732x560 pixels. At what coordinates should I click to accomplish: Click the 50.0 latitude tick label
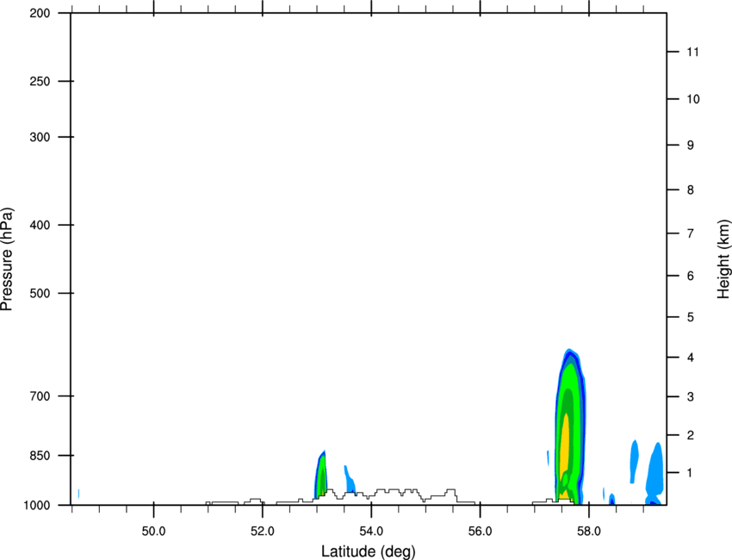153,532
